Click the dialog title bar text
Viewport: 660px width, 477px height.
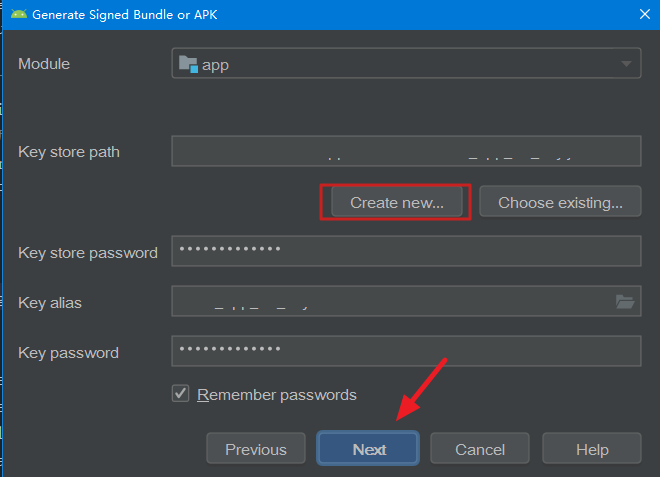coord(125,15)
